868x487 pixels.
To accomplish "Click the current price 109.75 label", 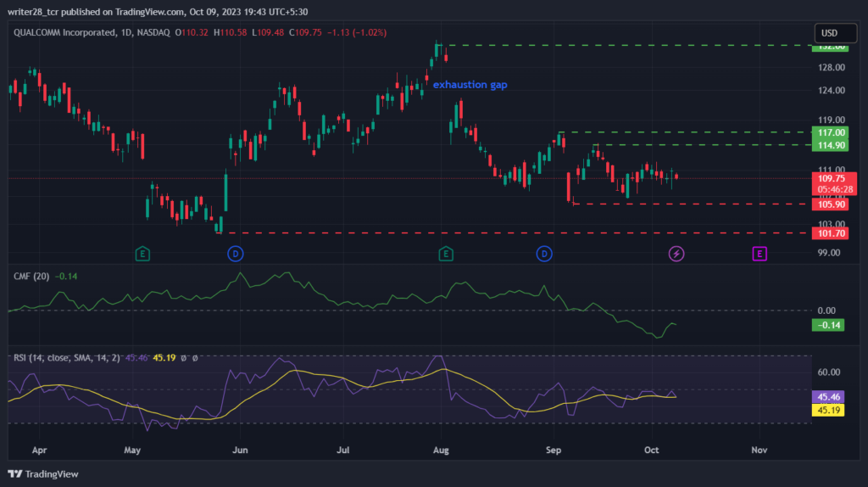I will [x=834, y=178].
